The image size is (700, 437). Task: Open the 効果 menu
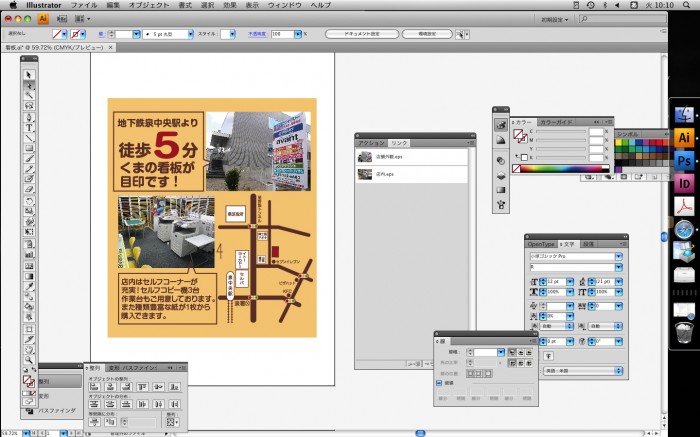coord(230,5)
